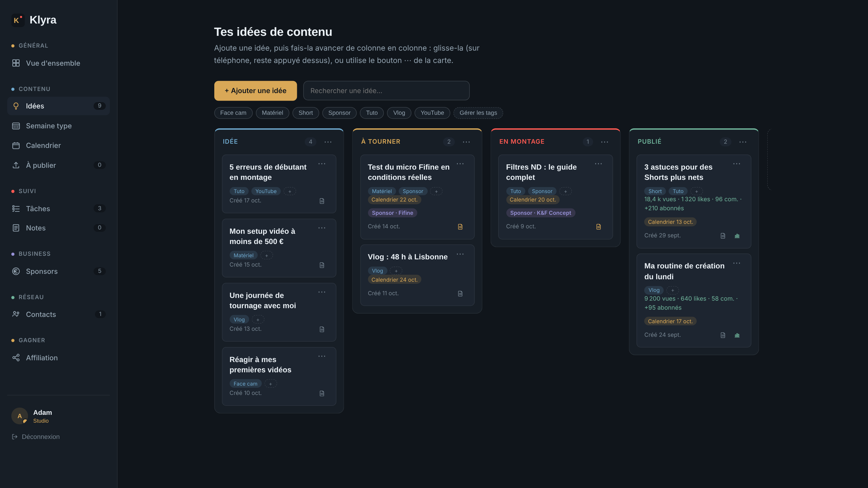Click note icon on 'Vlog : 48 h à Lisbonne' card
Image resolution: width=868 pixels, height=488 pixels.
460,294
